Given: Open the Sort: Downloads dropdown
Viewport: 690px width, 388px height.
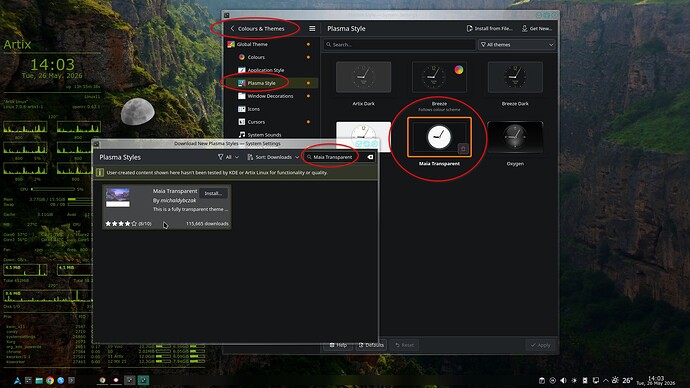Looking at the screenshot, I should click(273, 157).
